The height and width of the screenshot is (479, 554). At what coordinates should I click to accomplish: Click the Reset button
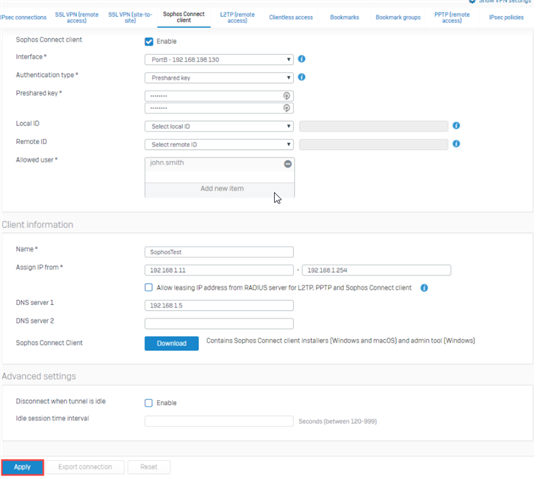pyautogui.click(x=149, y=467)
